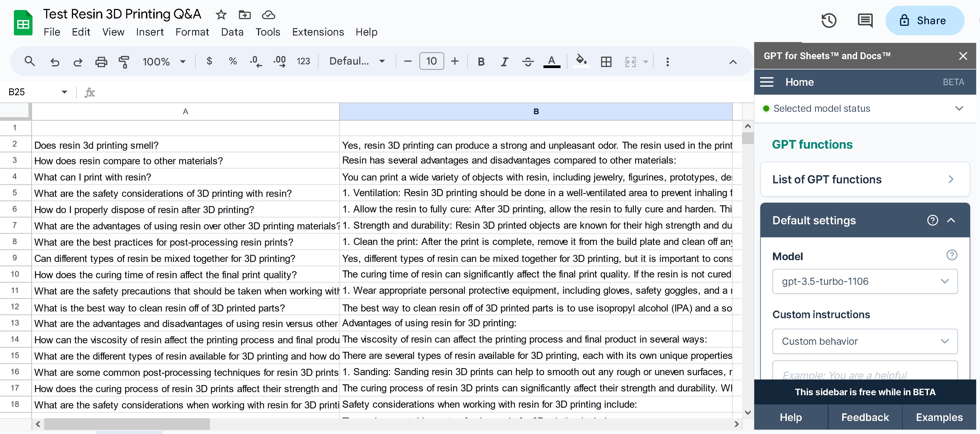Activate the paint format tool
Screen dimensions: 980x434
124,62
